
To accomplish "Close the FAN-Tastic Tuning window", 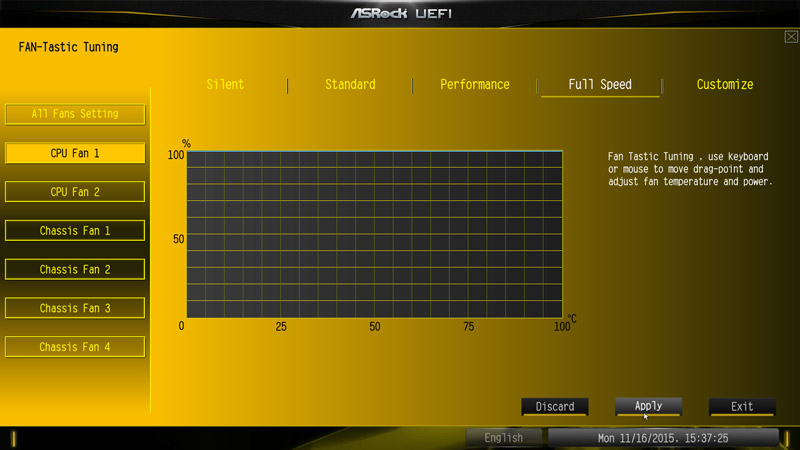I will [791, 37].
